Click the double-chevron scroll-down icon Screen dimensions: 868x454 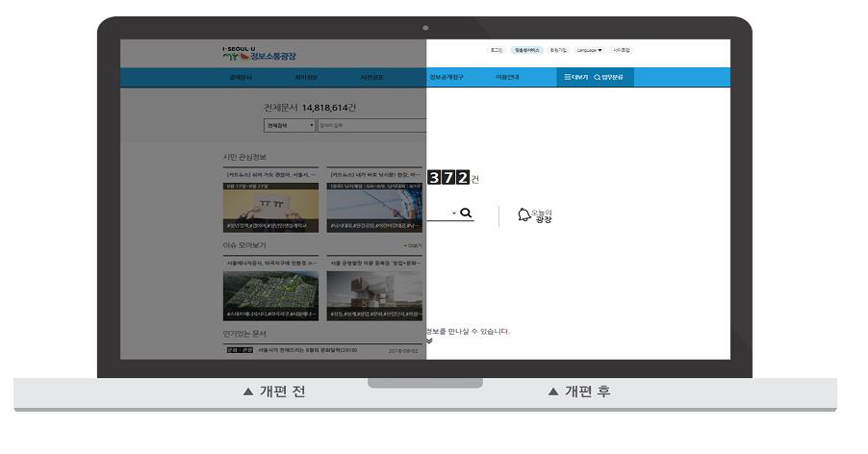pos(429,341)
